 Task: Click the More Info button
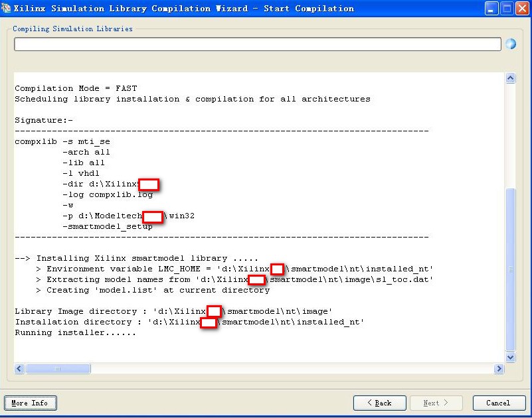[30, 403]
